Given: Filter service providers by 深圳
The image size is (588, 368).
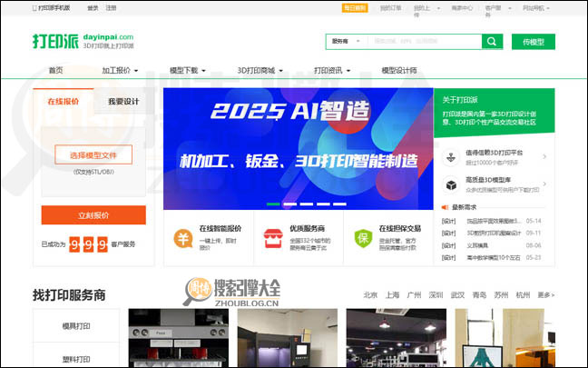Looking at the screenshot, I should 436,294.
